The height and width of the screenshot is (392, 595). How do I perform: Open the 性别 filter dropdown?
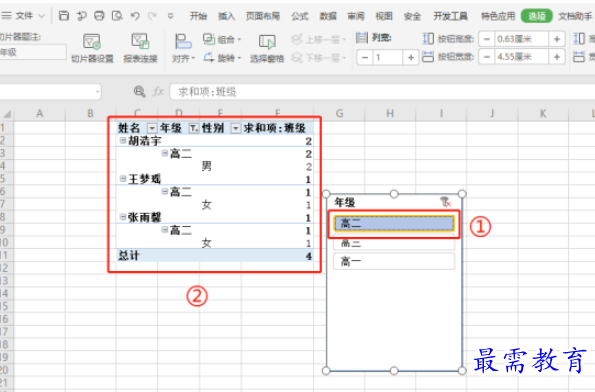(x=236, y=129)
